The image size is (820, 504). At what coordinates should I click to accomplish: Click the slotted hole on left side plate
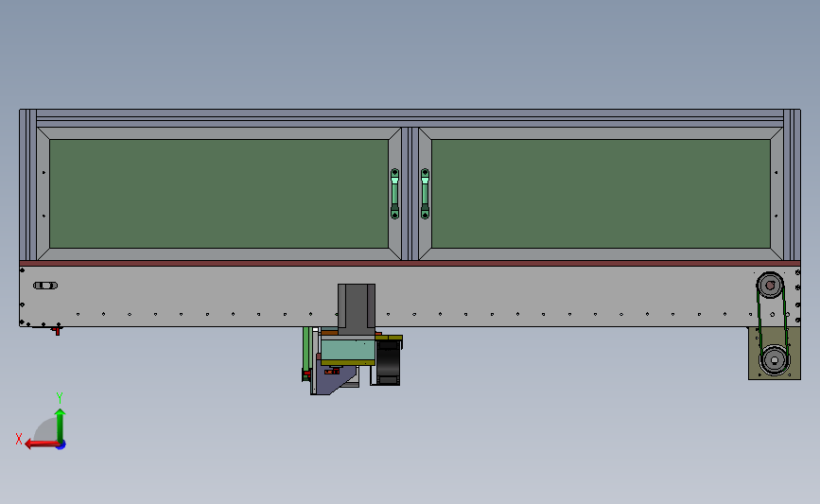pyautogui.click(x=45, y=286)
